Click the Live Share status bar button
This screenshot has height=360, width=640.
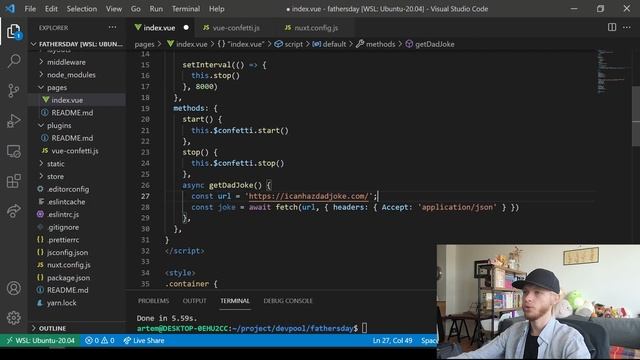144,340
